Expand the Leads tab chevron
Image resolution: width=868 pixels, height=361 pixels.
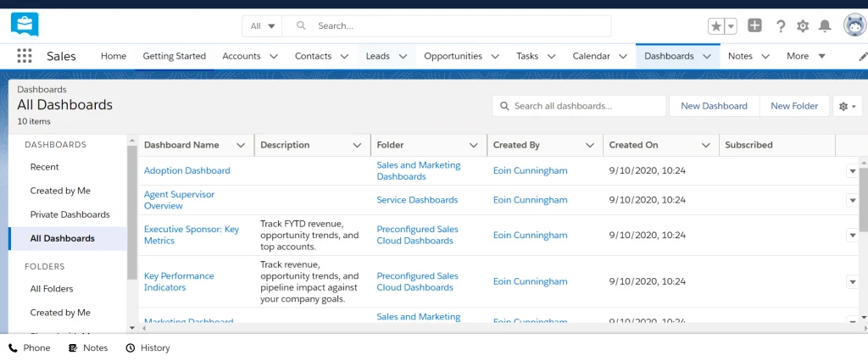pos(403,57)
